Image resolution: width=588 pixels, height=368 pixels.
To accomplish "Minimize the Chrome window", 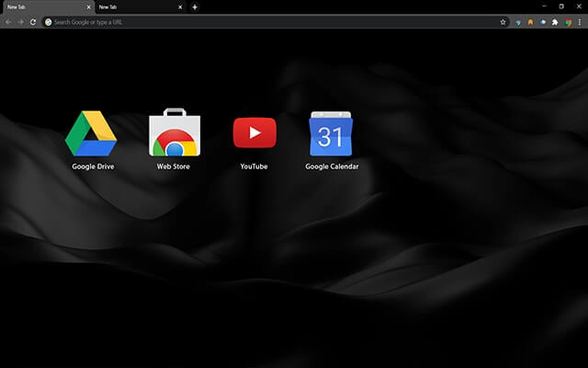I will pyautogui.click(x=544, y=6).
